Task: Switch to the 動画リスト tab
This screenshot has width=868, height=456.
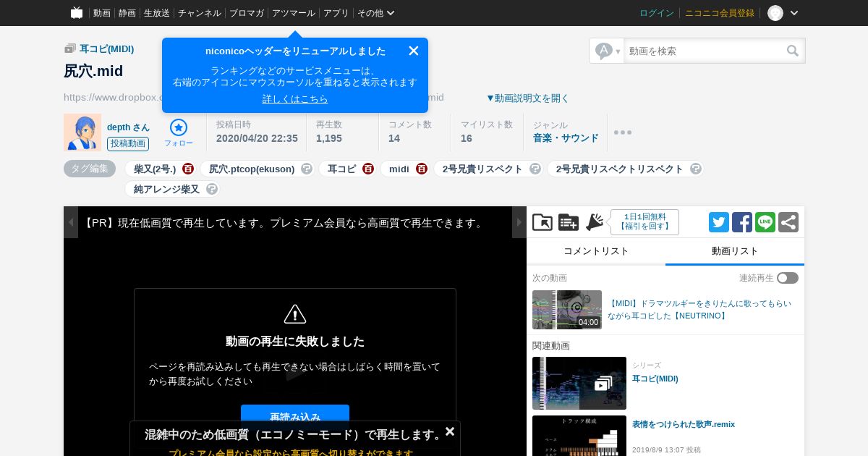Action: pos(735,251)
